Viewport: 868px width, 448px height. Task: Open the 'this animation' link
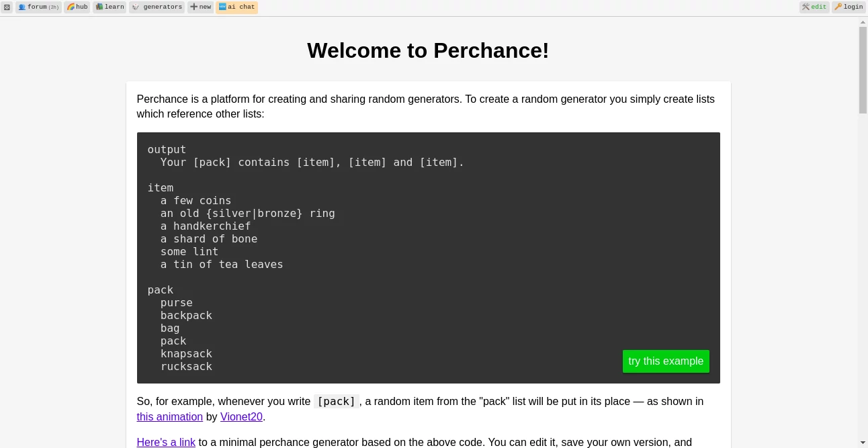coord(170,416)
